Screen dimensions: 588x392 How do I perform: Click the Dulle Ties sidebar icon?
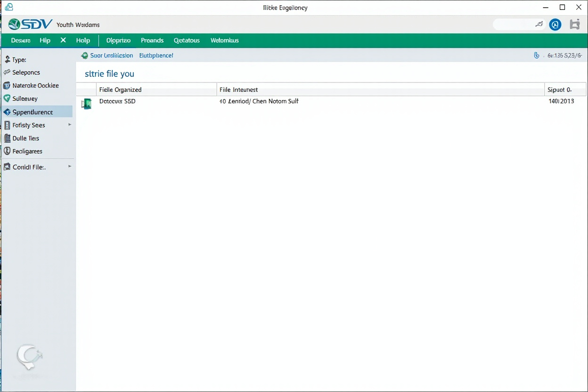(x=7, y=139)
